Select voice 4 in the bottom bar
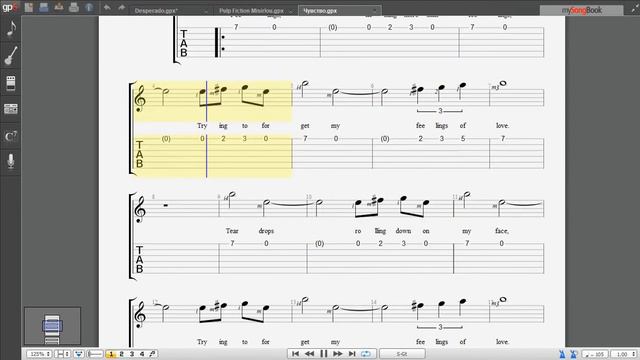The height and width of the screenshot is (360, 640). (x=142, y=354)
